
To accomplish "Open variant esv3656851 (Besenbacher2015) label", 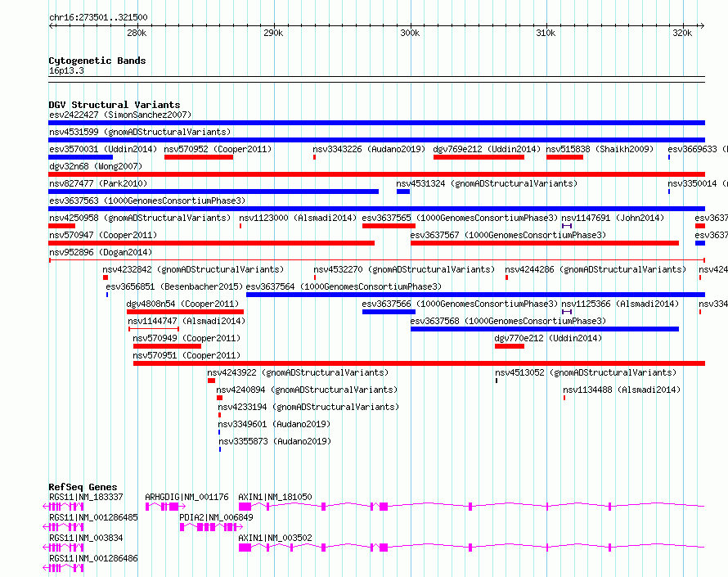I will click(174, 286).
